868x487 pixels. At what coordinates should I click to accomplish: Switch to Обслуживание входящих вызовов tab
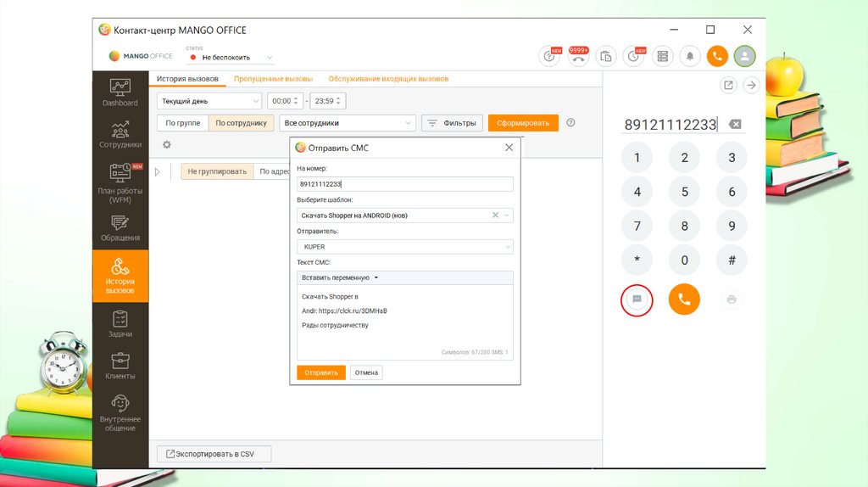[388, 79]
